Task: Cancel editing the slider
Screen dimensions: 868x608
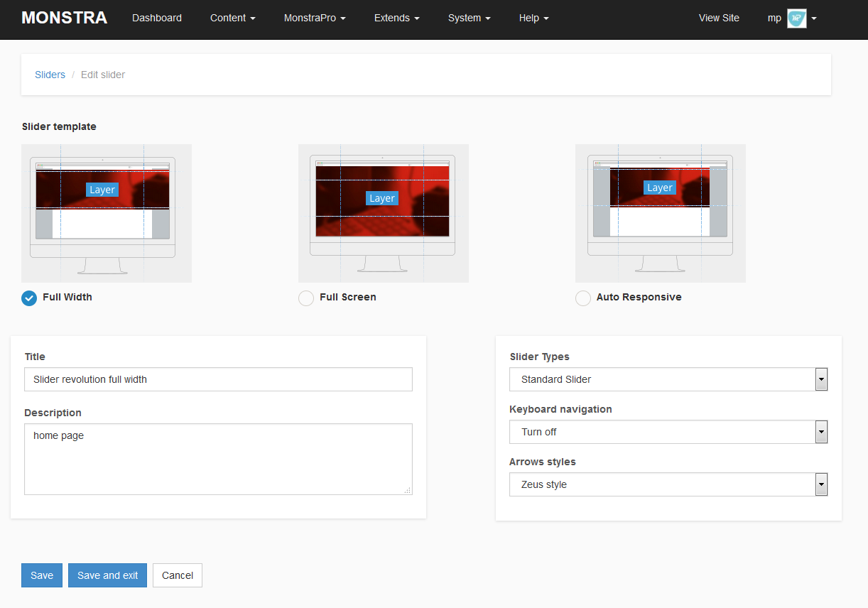Action: click(x=177, y=575)
